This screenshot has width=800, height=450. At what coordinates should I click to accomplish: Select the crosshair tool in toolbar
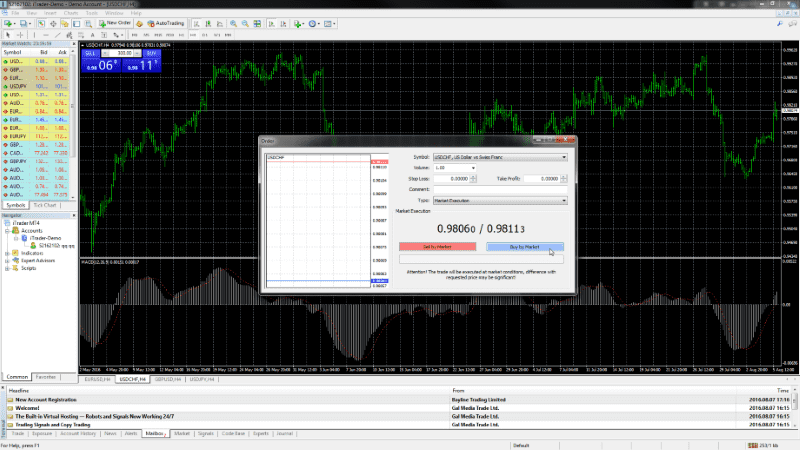point(21,35)
